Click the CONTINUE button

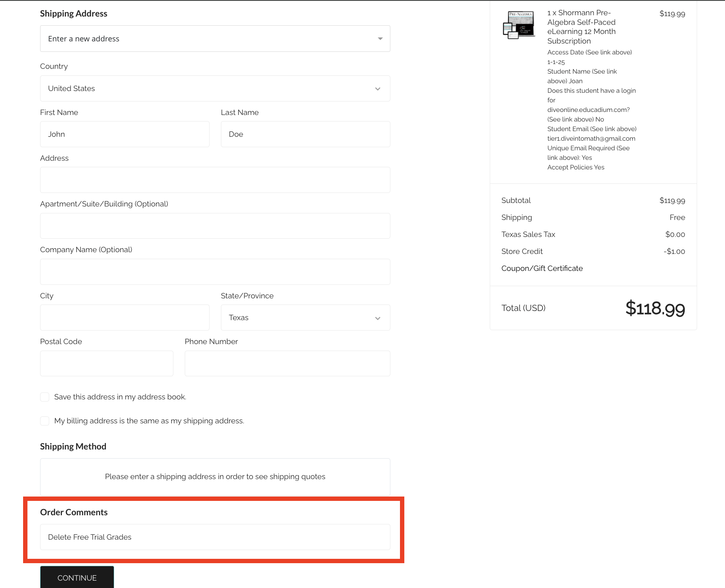coord(77,578)
